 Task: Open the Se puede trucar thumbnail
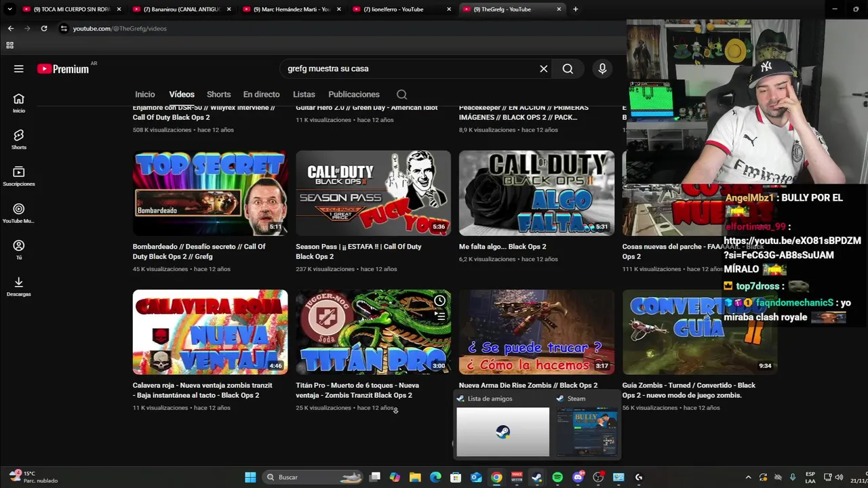pos(536,332)
